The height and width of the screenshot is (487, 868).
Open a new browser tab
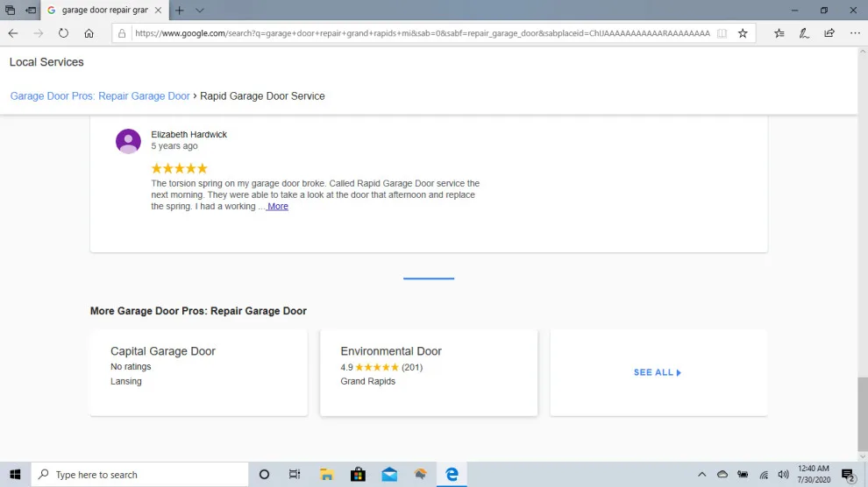pos(180,10)
